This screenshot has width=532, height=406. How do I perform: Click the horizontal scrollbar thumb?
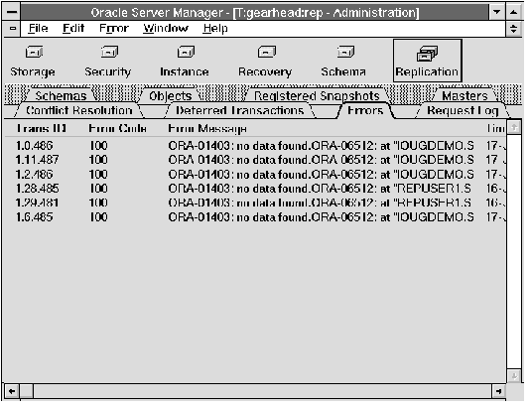tap(27, 391)
